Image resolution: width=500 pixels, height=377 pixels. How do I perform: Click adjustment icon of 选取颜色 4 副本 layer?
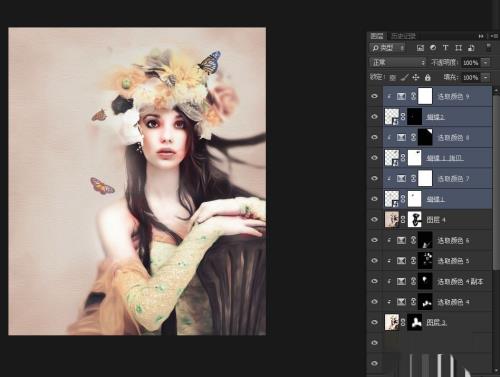(x=401, y=282)
